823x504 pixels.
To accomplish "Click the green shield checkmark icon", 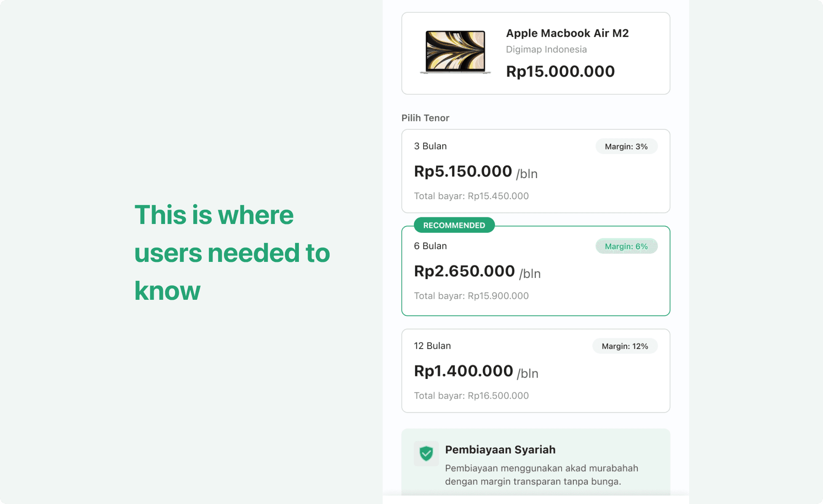I will 426,453.
